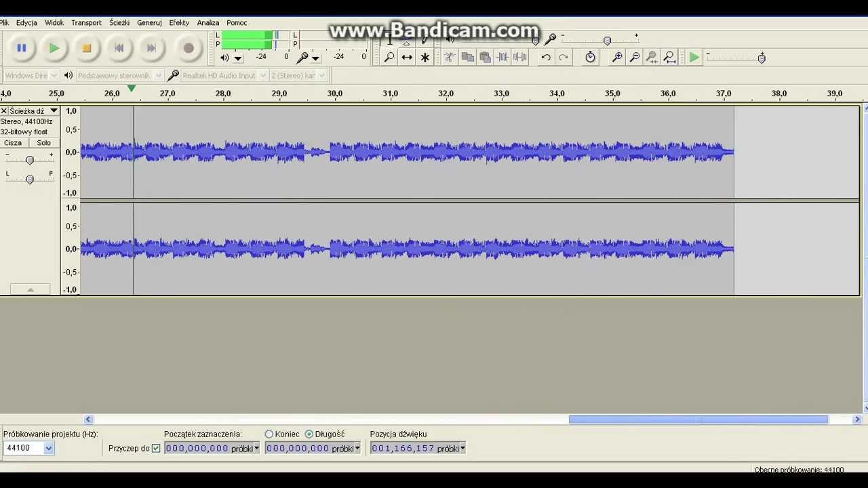Screen dimensions: 868x488
Task: Skip to end of the track
Action: 151,48
